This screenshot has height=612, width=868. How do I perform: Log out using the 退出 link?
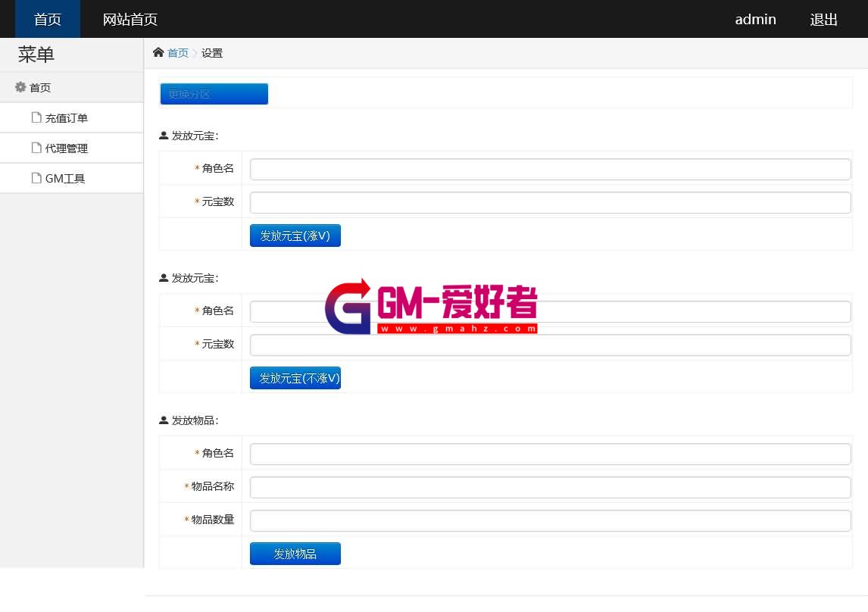pyautogui.click(x=823, y=19)
